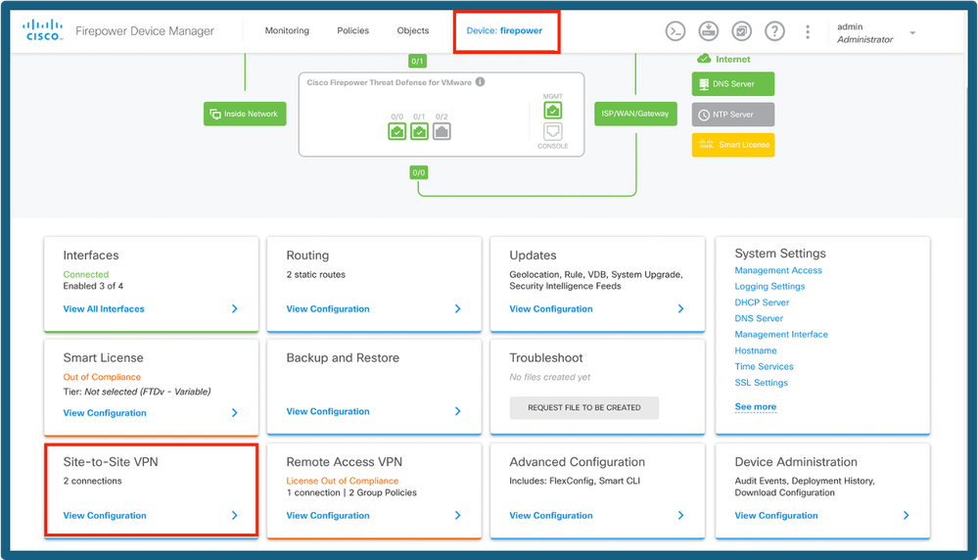The image size is (978, 560).
Task: Click License Out of Compliance warning text
Action: pos(342,481)
